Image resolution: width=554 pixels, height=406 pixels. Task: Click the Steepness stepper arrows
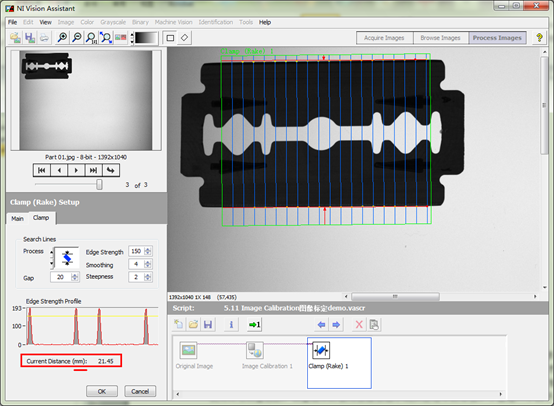[148, 277]
